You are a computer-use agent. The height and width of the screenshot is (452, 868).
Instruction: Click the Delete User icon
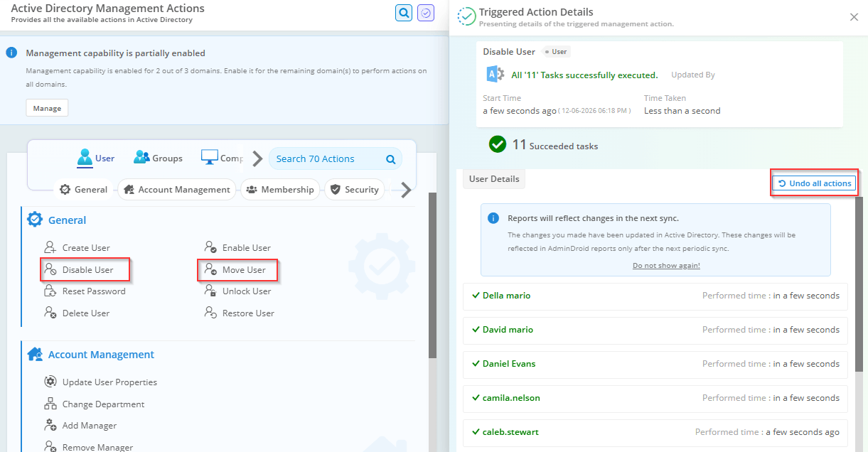[x=50, y=313]
